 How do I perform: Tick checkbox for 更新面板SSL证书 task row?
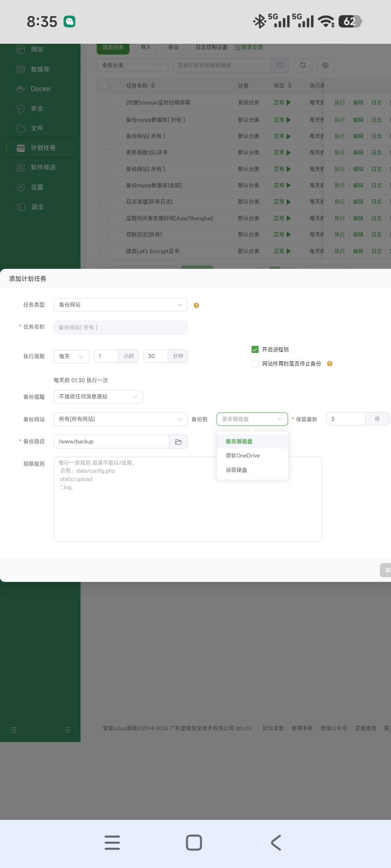tap(104, 153)
